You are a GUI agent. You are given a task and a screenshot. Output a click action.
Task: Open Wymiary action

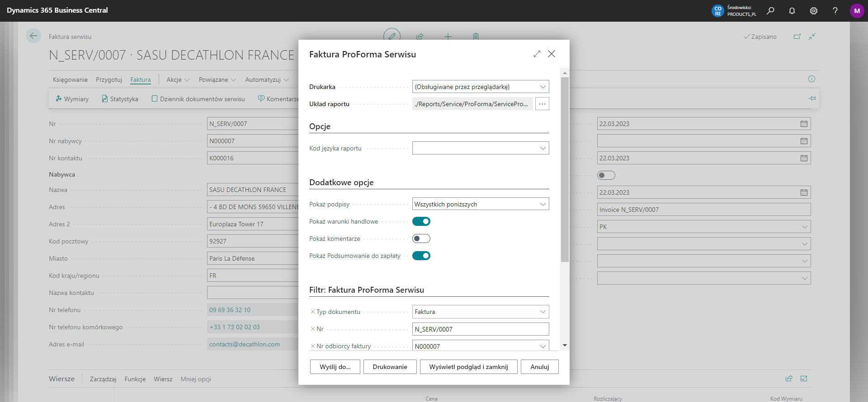pos(72,99)
